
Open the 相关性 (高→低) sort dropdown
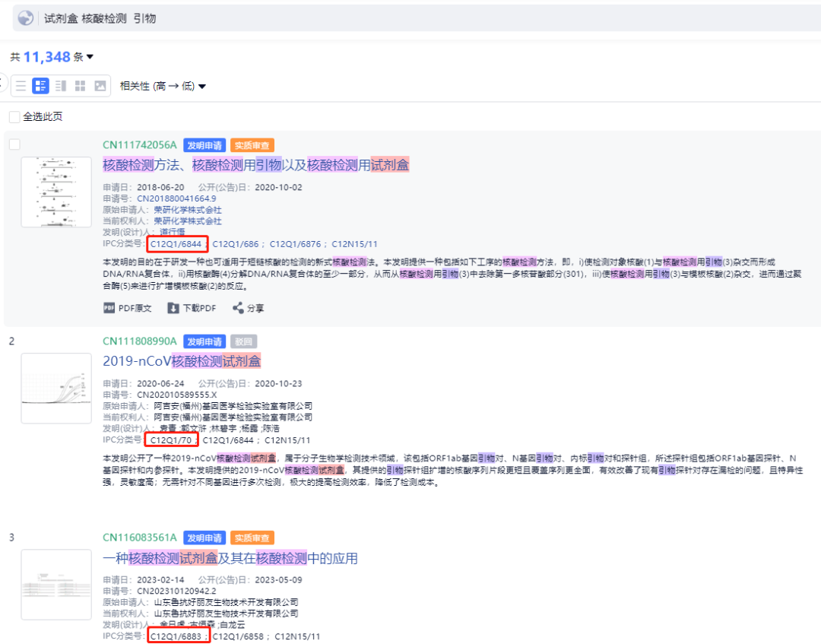pyautogui.click(x=163, y=86)
